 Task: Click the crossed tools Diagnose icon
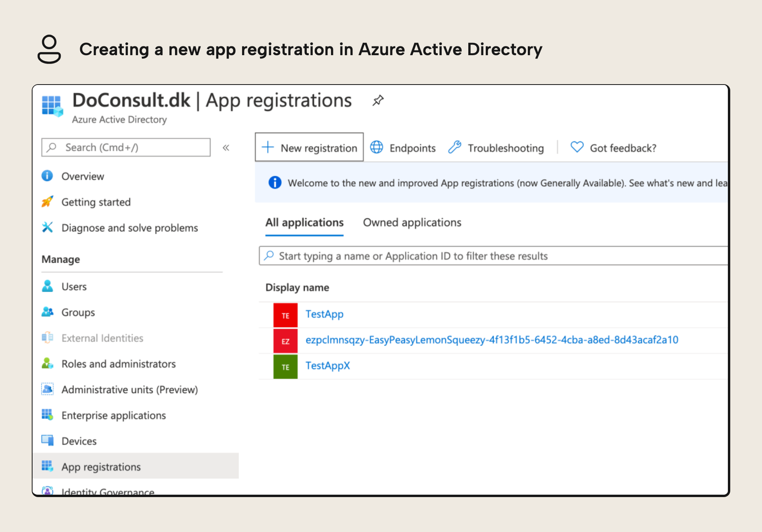coord(47,227)
